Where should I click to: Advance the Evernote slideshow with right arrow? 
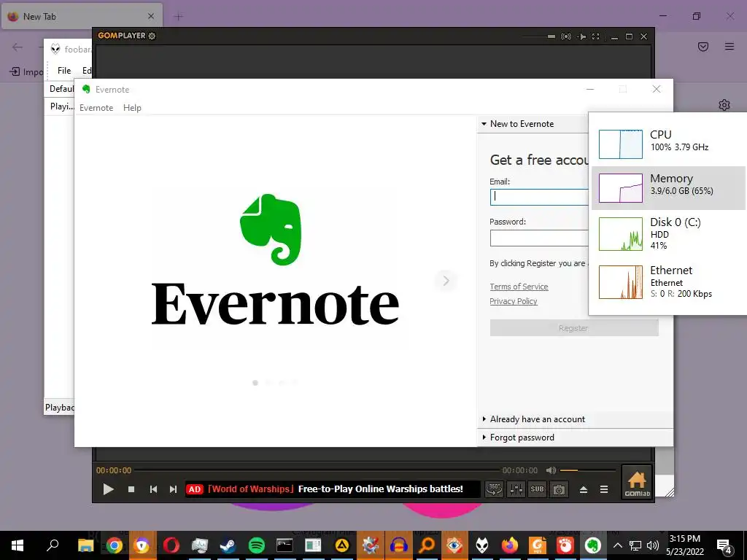446,281
